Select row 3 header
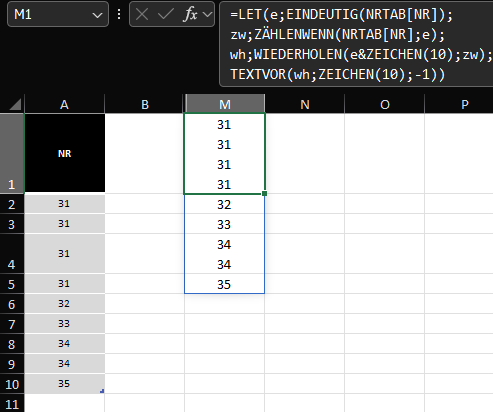 [12, 224]
